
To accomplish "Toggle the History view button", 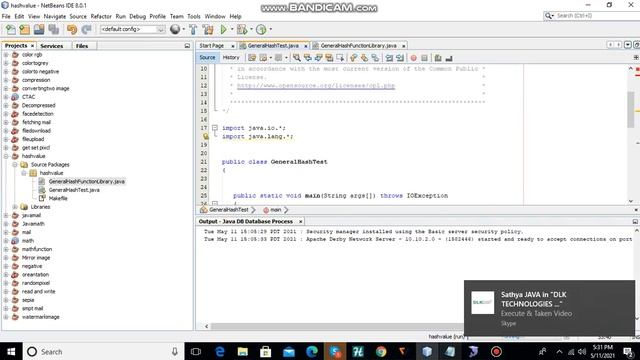I will click(x=231, y=58).
